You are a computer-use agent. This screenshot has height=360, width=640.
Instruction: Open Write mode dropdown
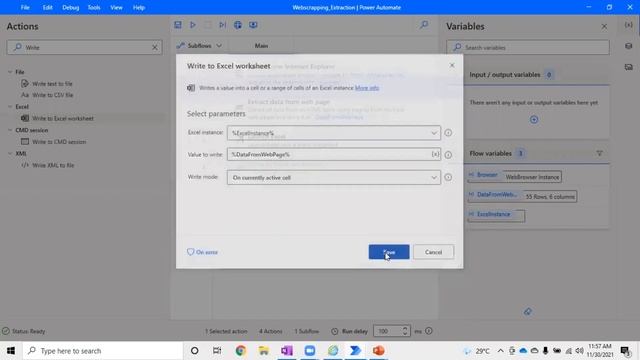pyautogui.click(x=433, y=178)
